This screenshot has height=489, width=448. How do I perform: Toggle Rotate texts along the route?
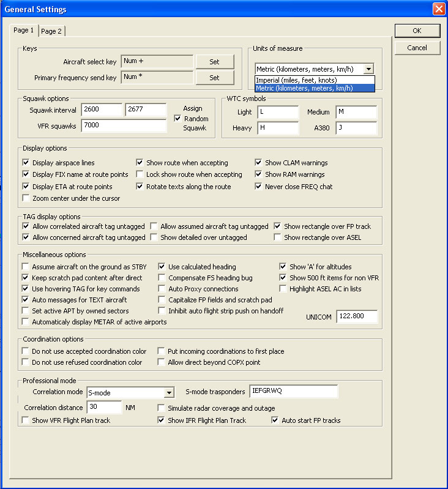click(140, 187)
